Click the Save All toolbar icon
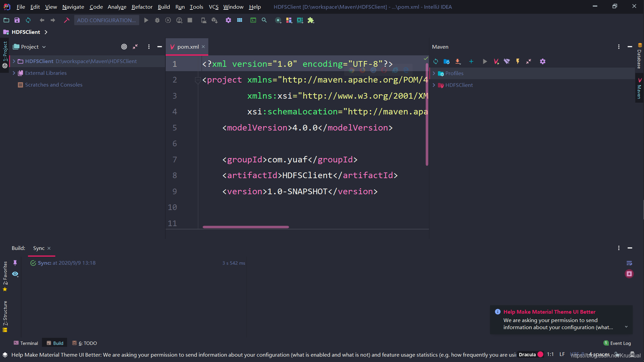Viewport: 644px width, 362px height. pos(17,20)
